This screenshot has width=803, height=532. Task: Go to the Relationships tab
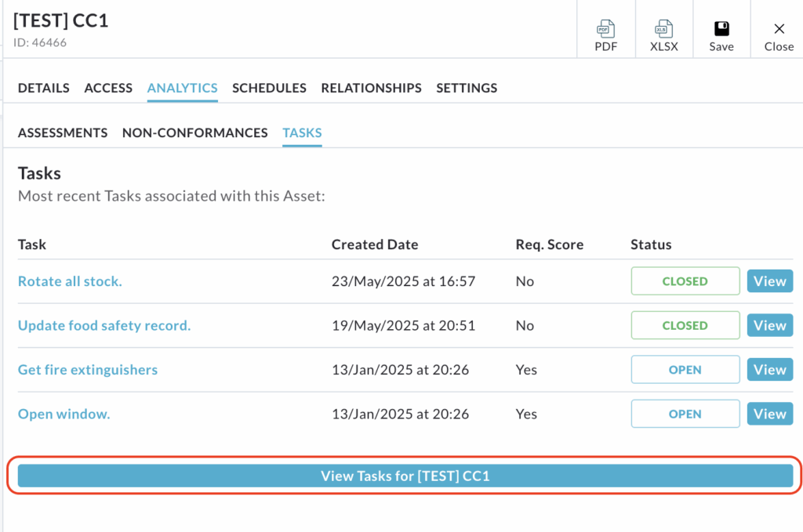(371, 88)
